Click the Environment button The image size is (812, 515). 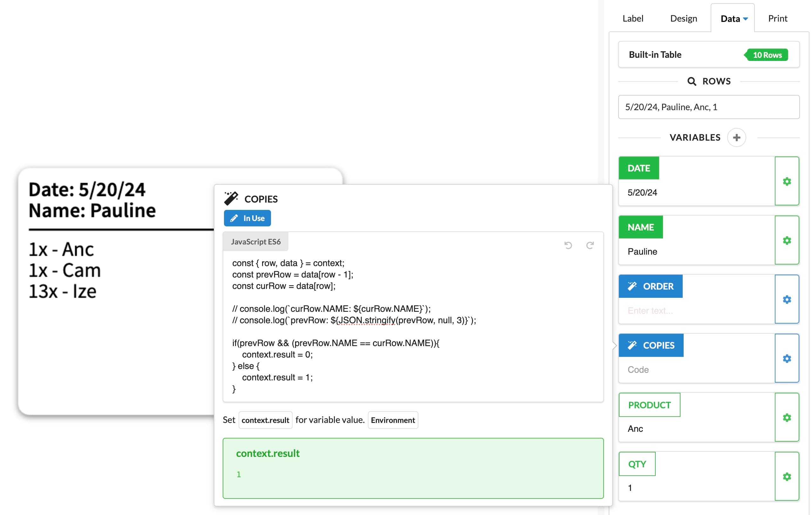[393, 420]
